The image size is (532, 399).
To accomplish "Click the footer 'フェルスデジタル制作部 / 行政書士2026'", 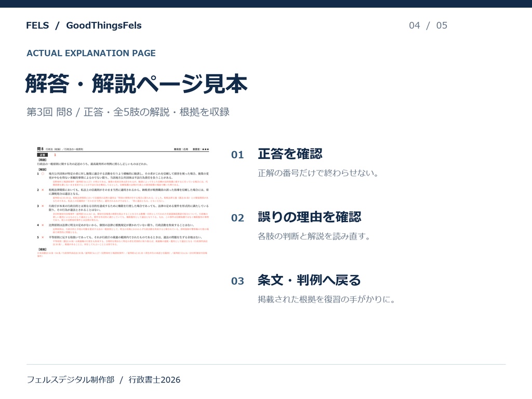I will (x=103, y=380).
